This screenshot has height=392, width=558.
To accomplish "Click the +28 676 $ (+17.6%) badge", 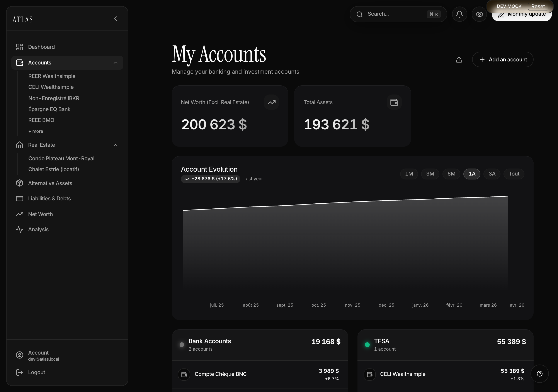I will 211,179.
